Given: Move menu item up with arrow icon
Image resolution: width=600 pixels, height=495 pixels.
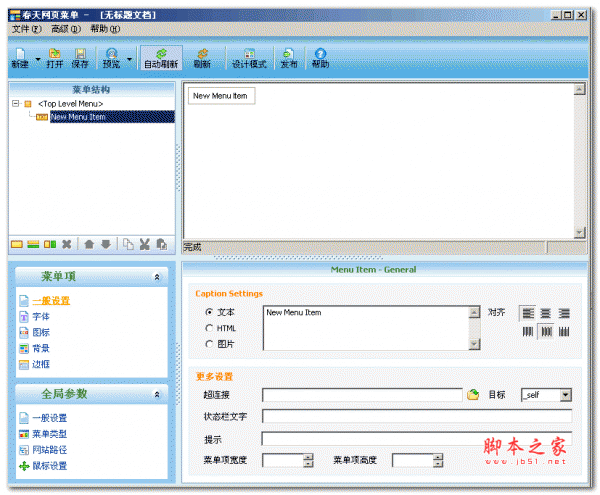Looking at the screenshot, I should [89, 243].
